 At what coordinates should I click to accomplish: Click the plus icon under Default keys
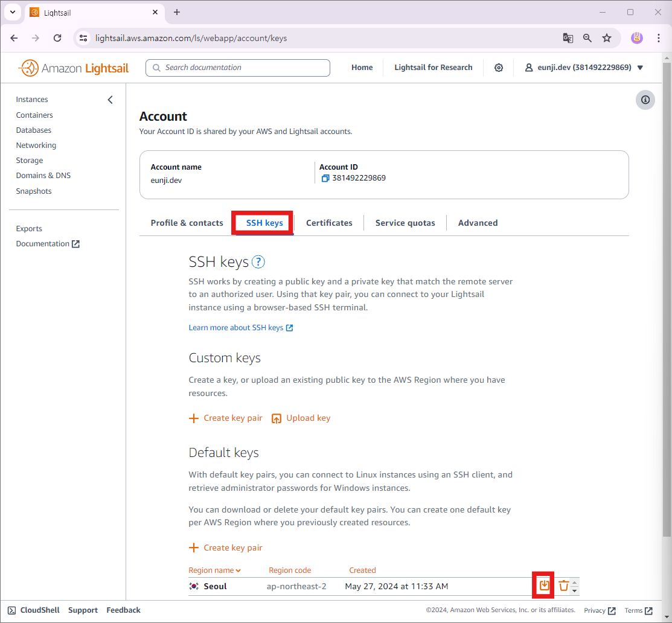[194, 548]
